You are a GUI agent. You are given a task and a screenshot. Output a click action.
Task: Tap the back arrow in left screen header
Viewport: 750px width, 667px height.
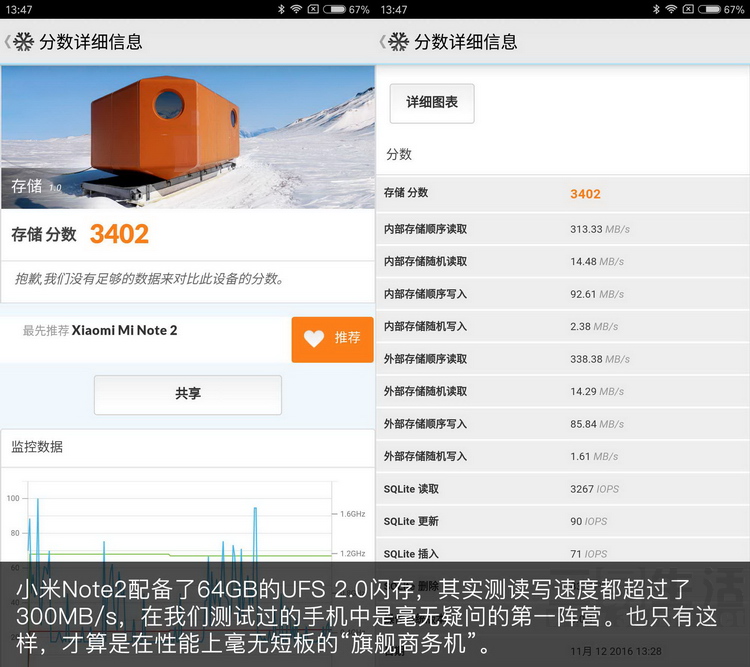point(7,42)
